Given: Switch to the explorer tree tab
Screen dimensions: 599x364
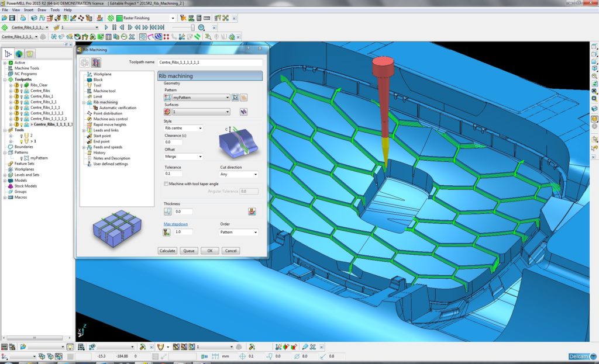Looking at the screenshot, I should click(8, 54).
